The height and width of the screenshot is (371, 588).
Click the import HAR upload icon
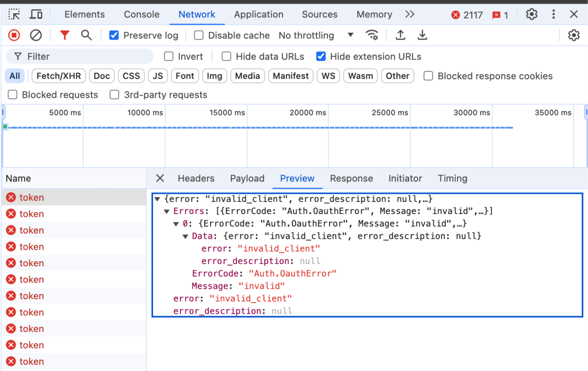[x=400, y=36]
